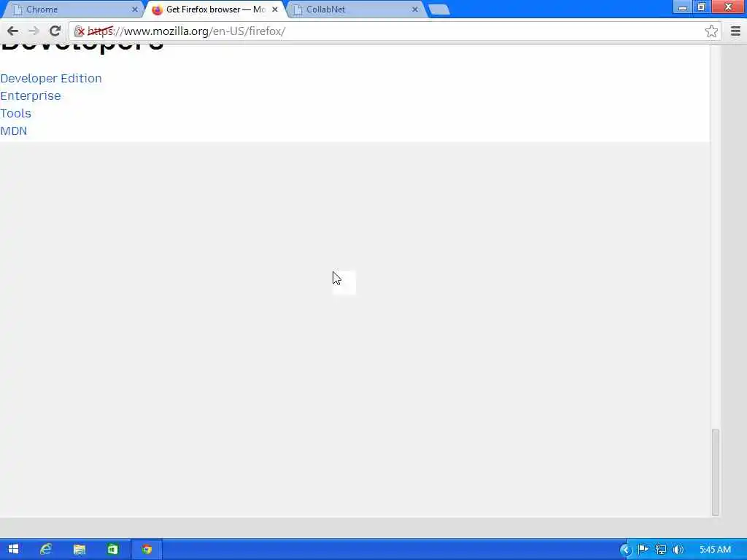
Task: Select the Get Firefox browser tab
Action: point(215,9)
